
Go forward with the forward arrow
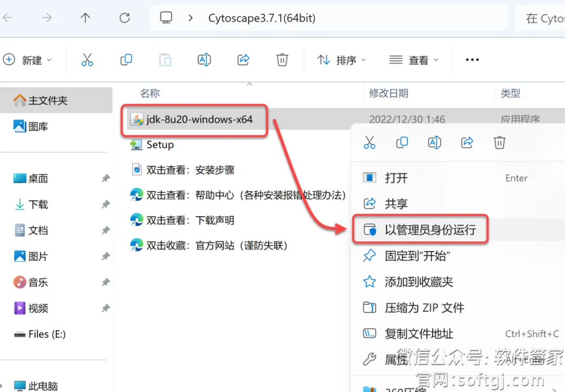point(47,18)
